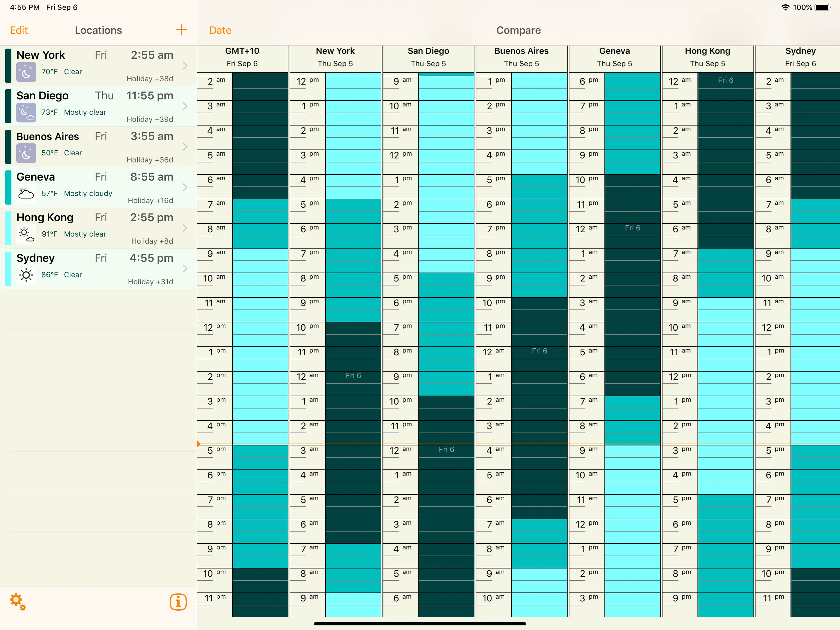Viewport: 840px width, 630px height.
Task: Tap San Diego mostly clear weather icon
Action: click(26, 113)
